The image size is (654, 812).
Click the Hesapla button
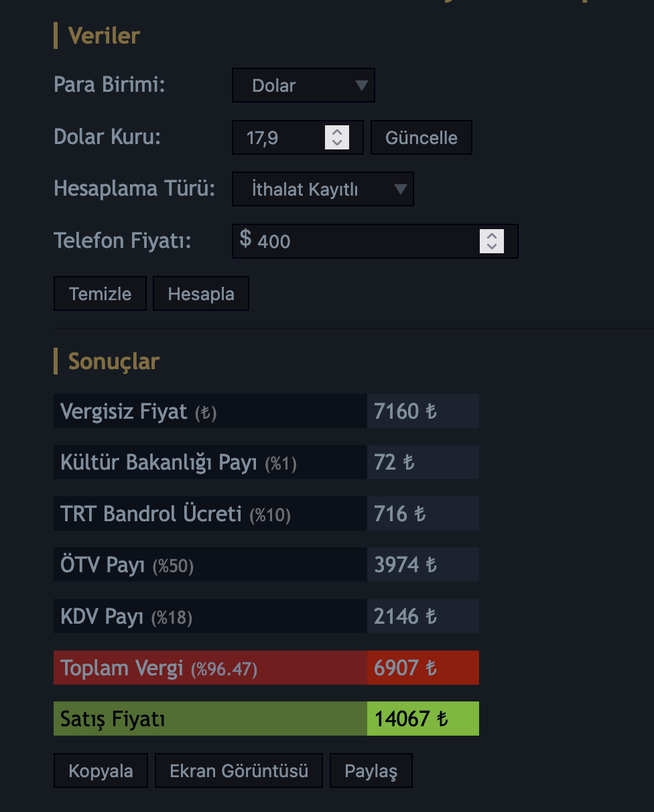pyautogui.click(x=201, y=293)
